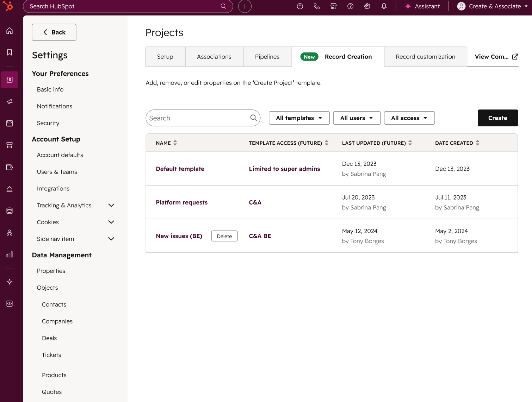Open the phone calling icon
532x402 pixels.
[x=317, y=6]
